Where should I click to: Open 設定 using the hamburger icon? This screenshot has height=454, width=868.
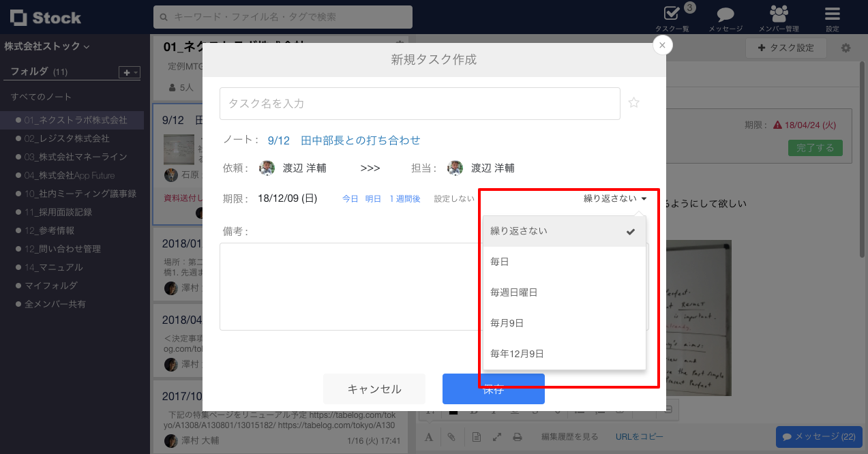[831, 14]
